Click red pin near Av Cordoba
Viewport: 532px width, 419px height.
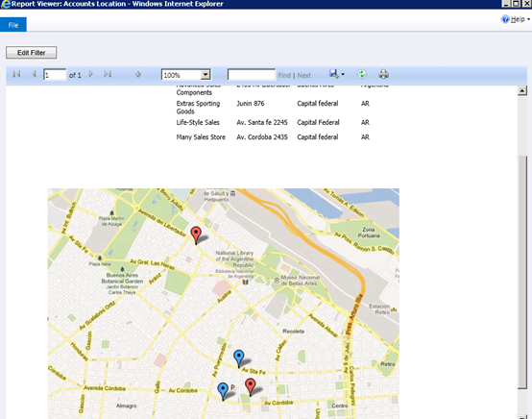[250, 387]
